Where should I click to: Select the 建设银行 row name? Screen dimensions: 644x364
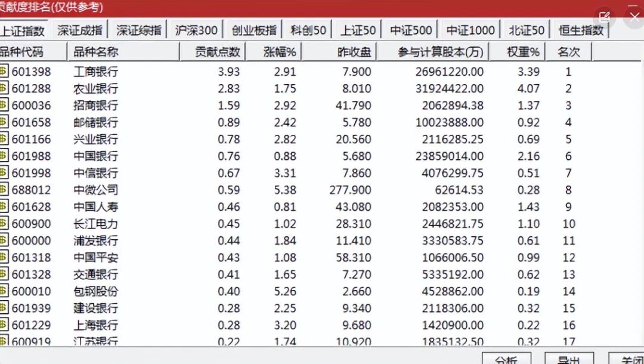[x=95, y=308]
